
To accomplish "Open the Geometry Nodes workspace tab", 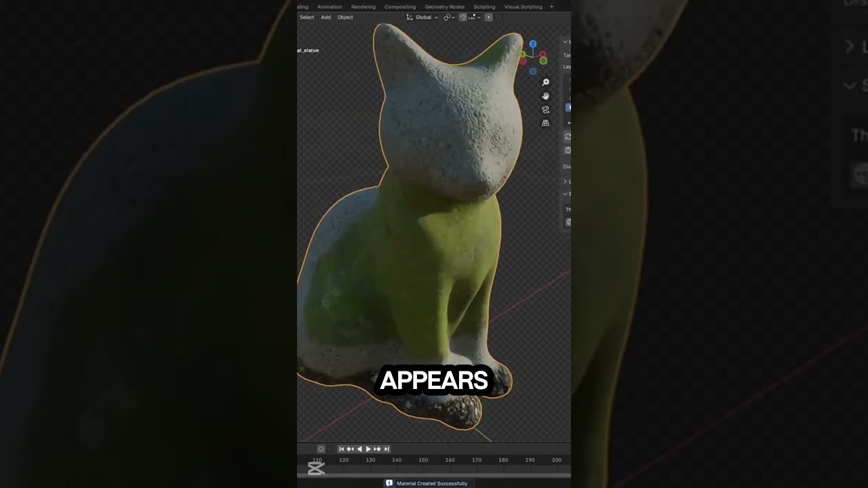I will (x=445, y=7).
